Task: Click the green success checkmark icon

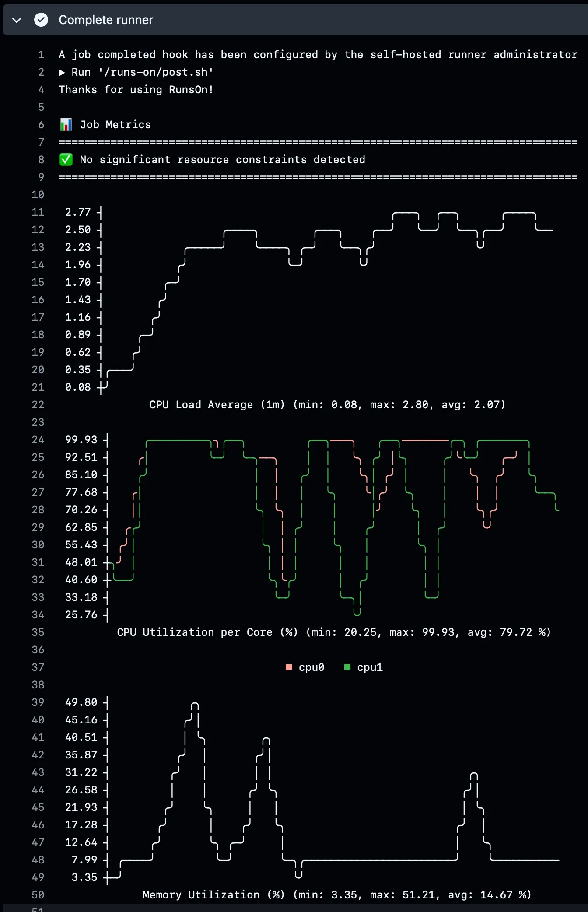Action: [41, 20]
